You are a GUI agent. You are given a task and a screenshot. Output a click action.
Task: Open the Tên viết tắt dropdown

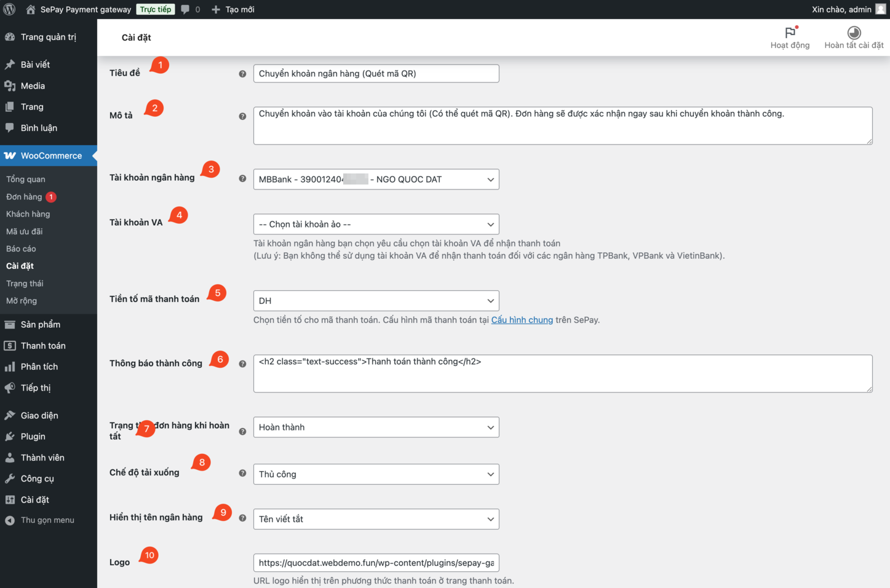point(376,519)
